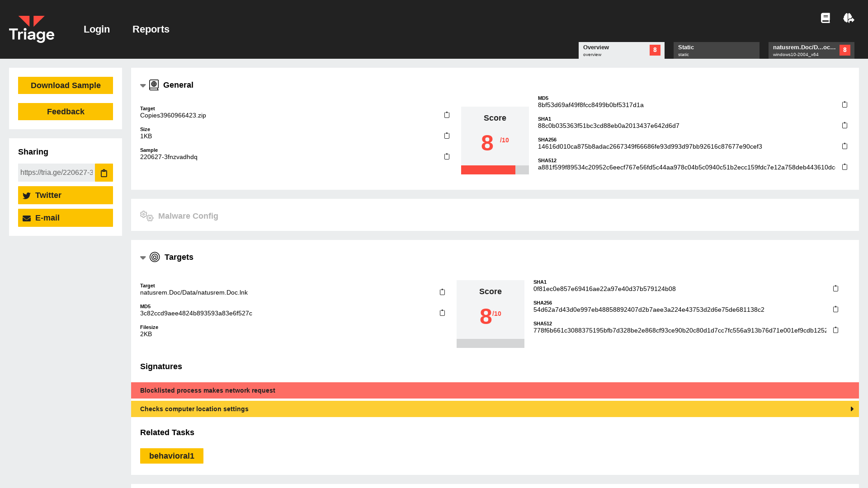Collapse the General section using its triangle
The image size is (868, 488).
tap(143, 85)
